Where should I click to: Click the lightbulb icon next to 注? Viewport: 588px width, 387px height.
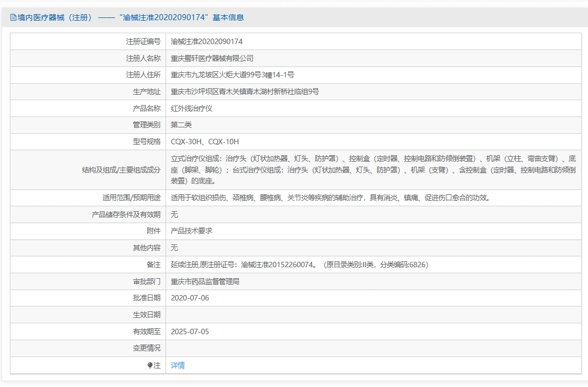pyautogui.click(x=150, y=365)
